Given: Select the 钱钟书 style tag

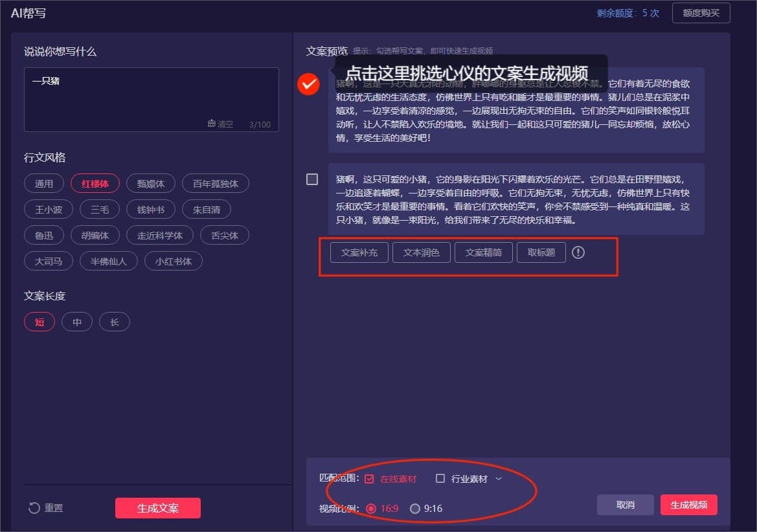Looking at the screenshot, I should (151, 209).
